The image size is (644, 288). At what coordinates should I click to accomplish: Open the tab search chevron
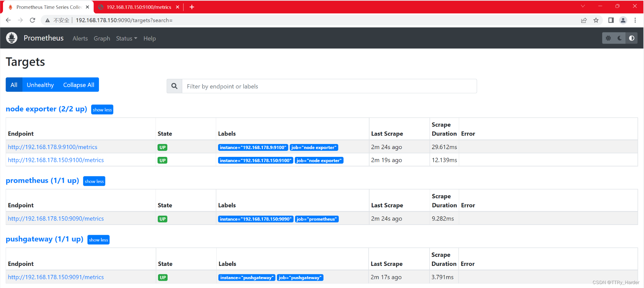(583, 6)
